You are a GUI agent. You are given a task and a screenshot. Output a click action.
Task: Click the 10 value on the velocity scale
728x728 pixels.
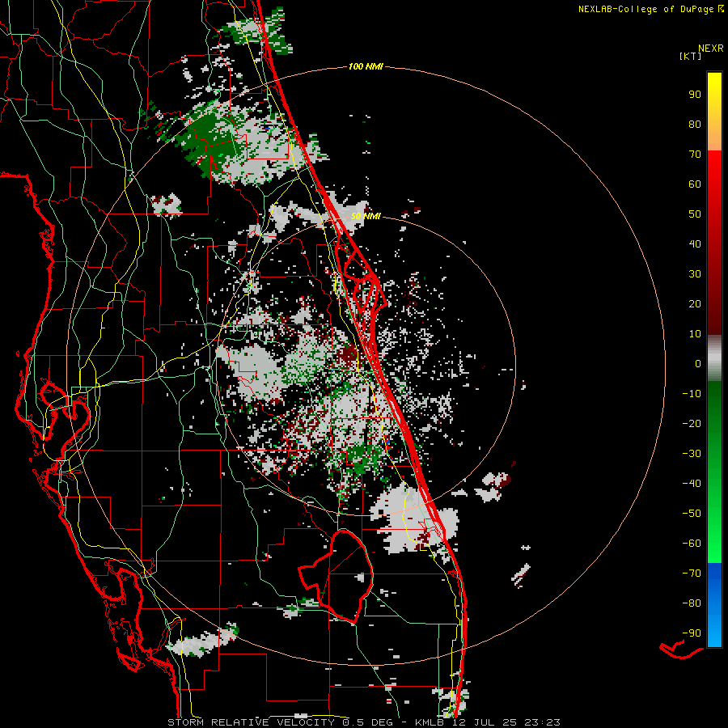(695, 334)
